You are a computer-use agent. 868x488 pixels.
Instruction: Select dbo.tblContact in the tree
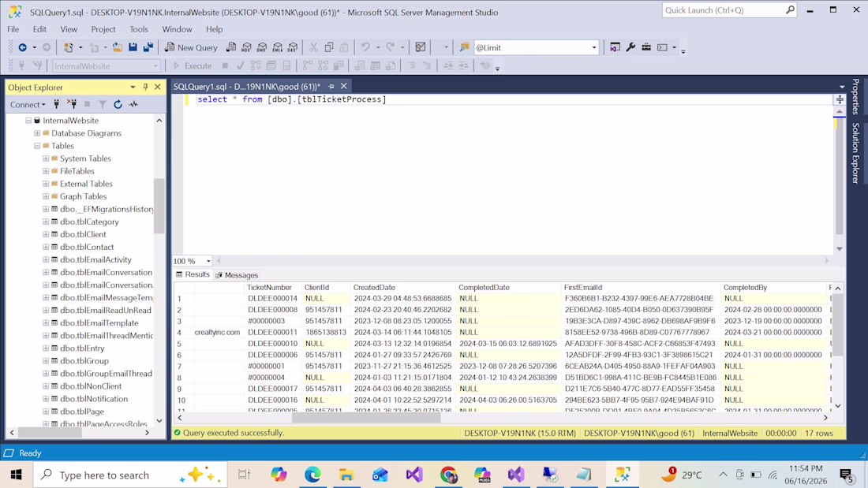87,248
